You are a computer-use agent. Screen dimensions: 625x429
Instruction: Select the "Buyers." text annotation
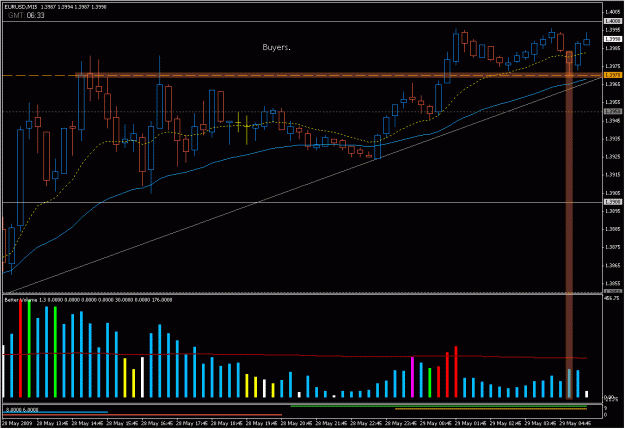[x=276, y=47]
